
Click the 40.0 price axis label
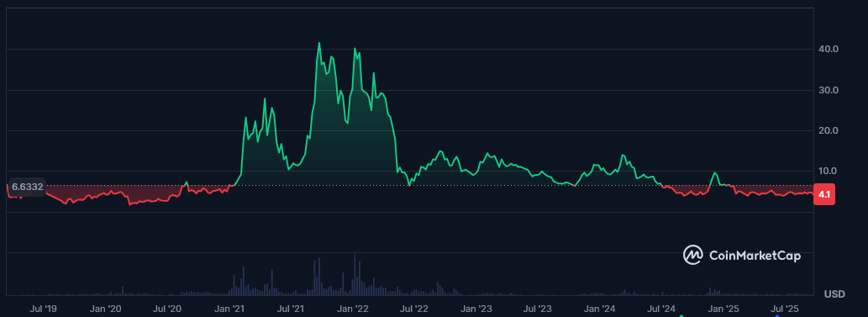point(829,49)
